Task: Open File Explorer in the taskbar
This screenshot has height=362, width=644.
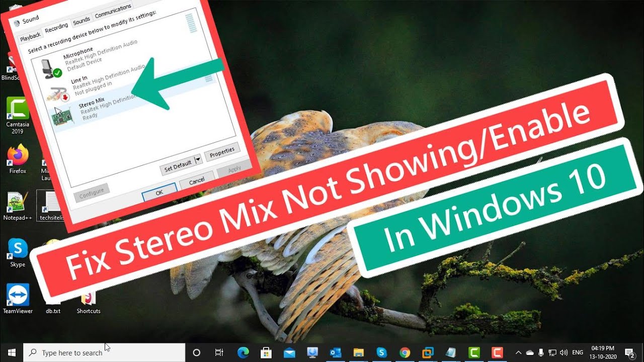Action: [x=359, y=352]
